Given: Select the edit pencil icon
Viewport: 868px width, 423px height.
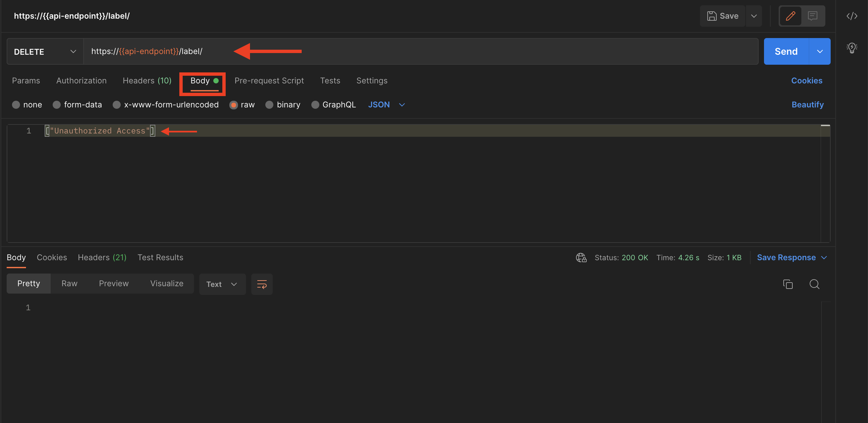Looking at the screenshot, I should click(790, 16).
